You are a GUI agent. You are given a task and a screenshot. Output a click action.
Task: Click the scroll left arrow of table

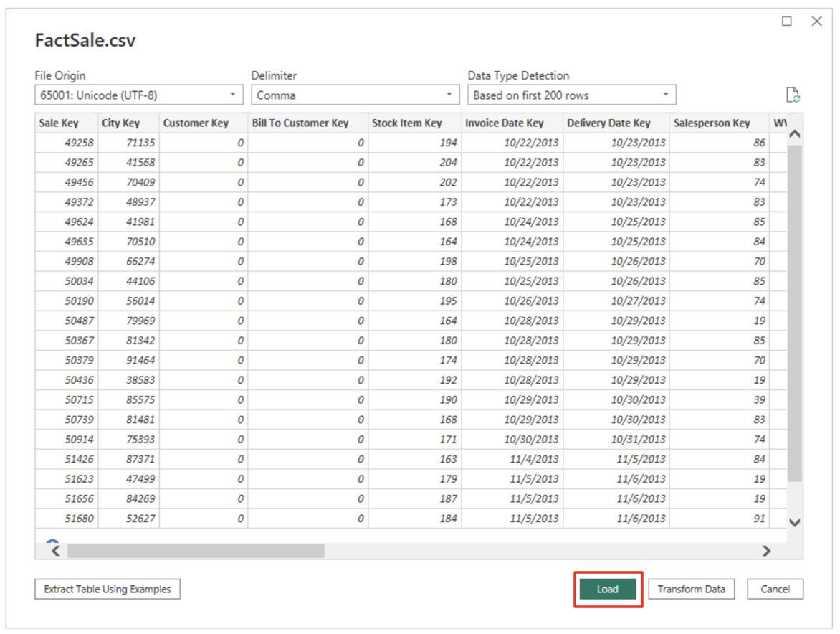(x=56, y=550)
